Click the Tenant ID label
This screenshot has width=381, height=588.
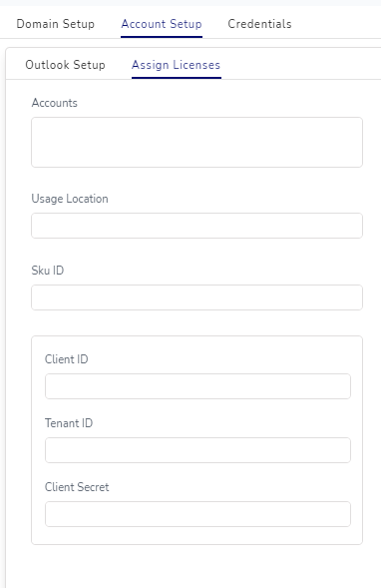69,423
